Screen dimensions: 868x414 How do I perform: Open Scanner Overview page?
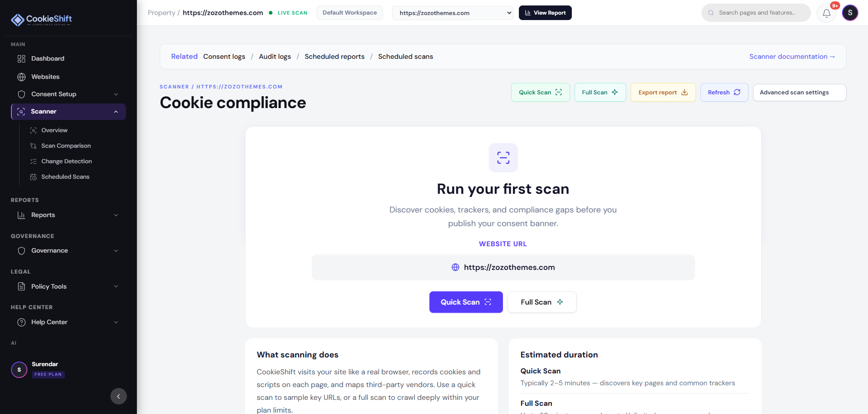(54, 130)
